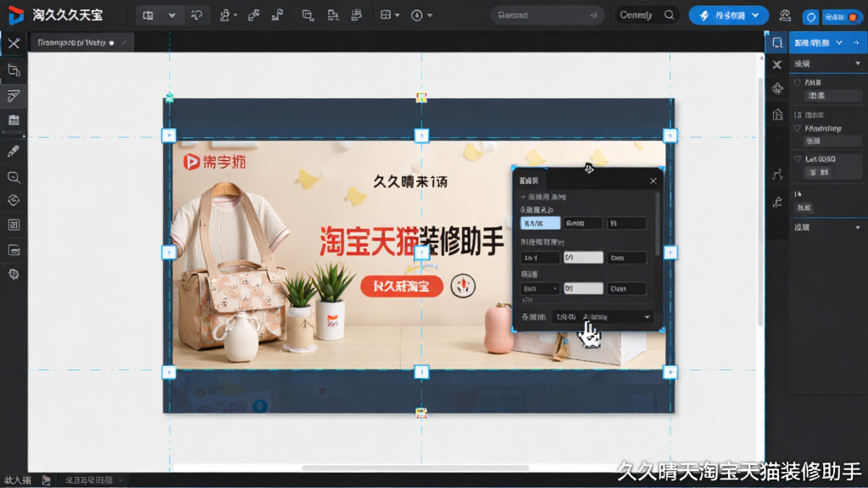This screenshot has height=488, width=868.
Task: Toggle the second square checkbox in the right panel
Action: (x=798, y=115)
